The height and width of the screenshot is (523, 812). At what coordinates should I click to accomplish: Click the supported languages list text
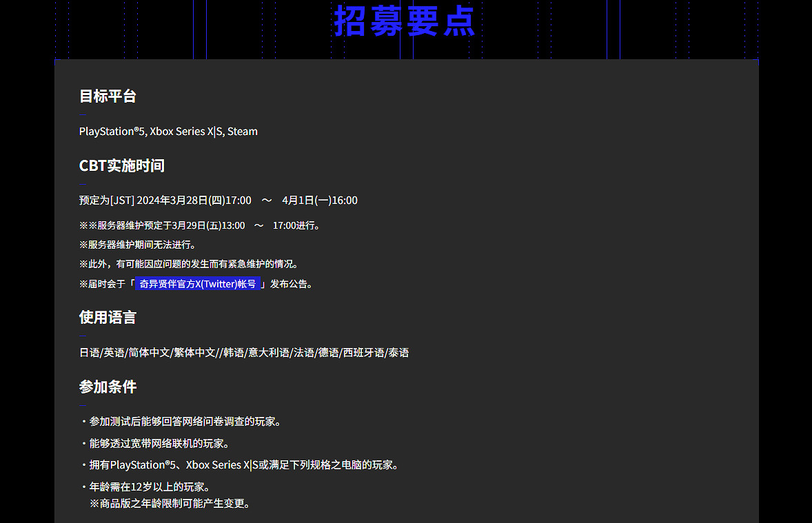243,352
